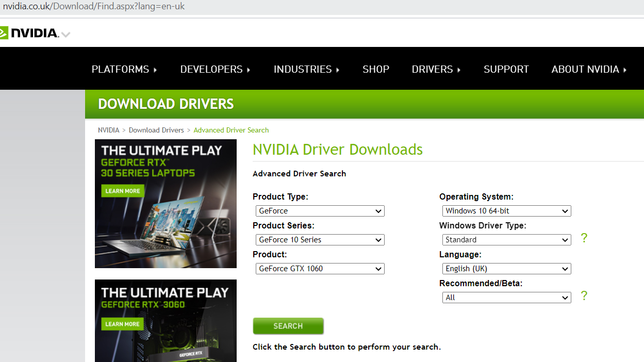Screen dimensions: 644x362
Task: Click the Language label
Action: tap(460, 255)
